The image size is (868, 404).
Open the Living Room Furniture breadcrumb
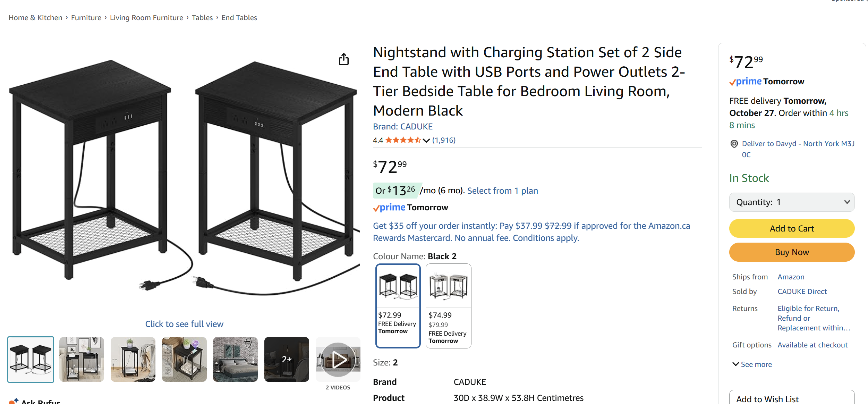coord(146,17)
